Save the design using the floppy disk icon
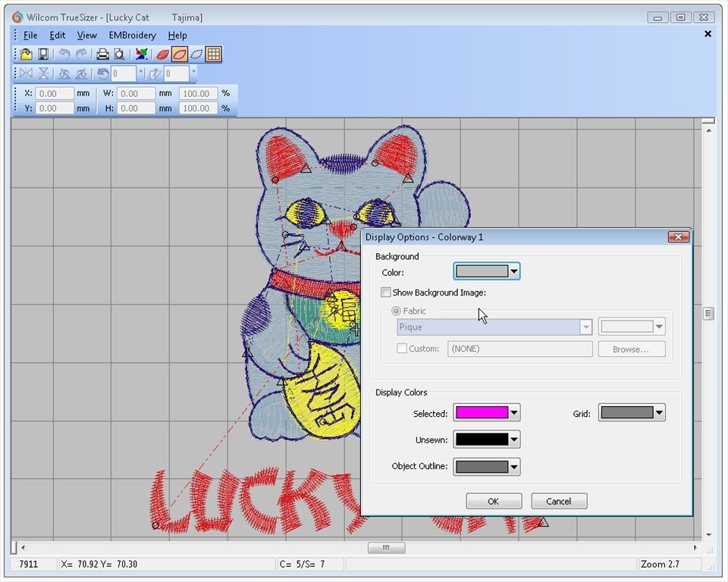This screenshot has height=582, width=728. (x=43, y=55)
